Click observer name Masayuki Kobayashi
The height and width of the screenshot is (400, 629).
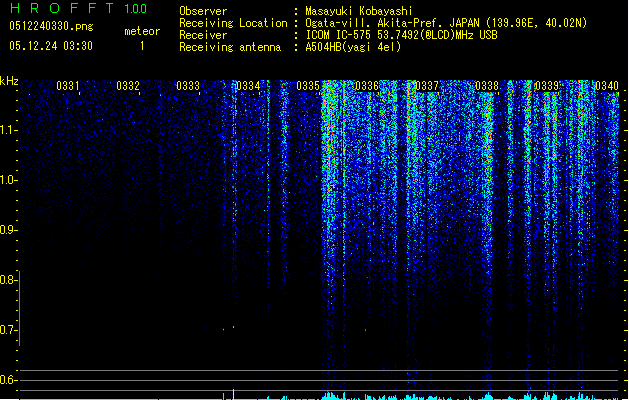[359, 11]
